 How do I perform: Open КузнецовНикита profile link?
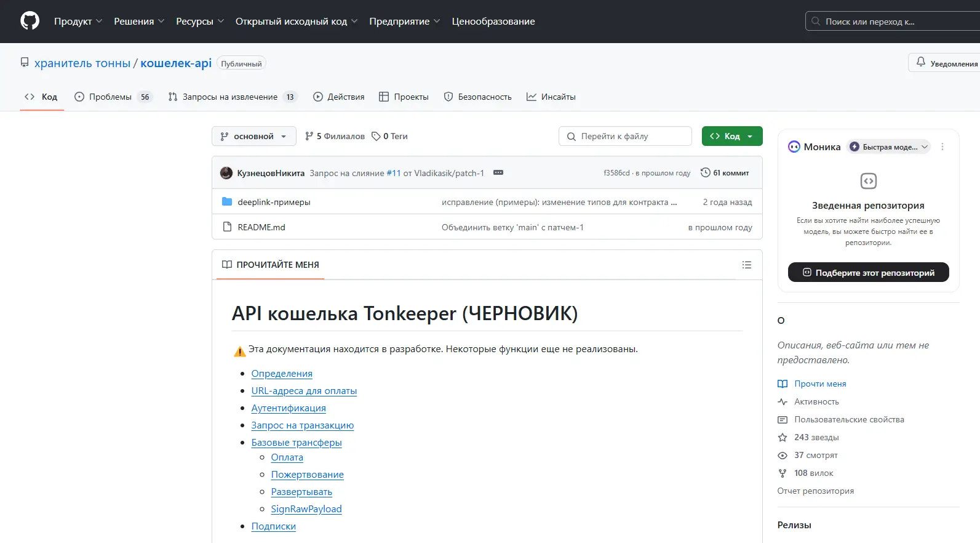tap(271, 173)
